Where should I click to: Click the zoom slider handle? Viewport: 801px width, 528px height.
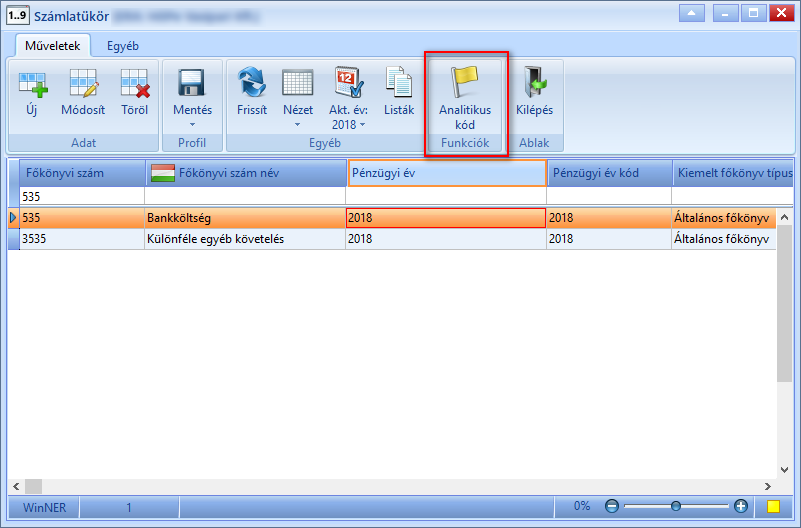click(676, 506)
